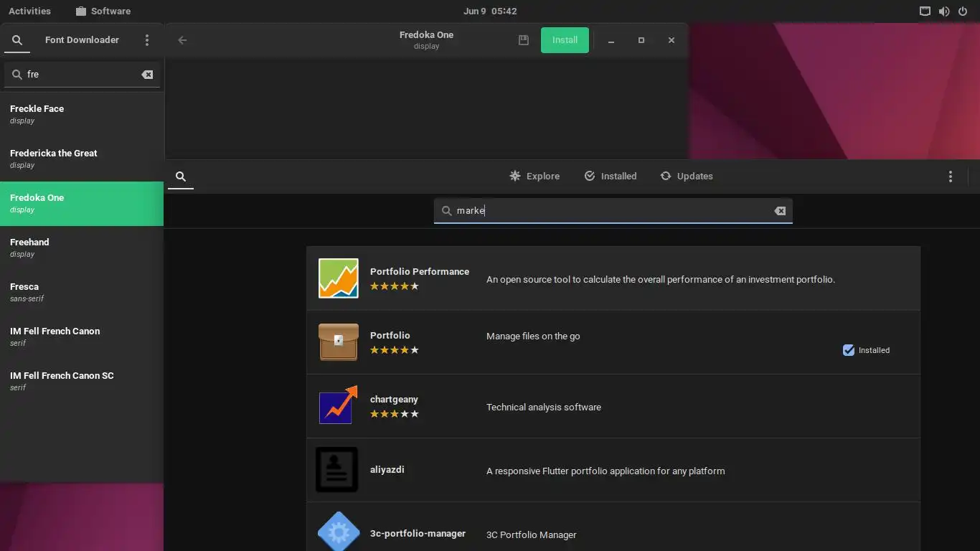Select IM Fell French Canon SC font

point(82,382)
